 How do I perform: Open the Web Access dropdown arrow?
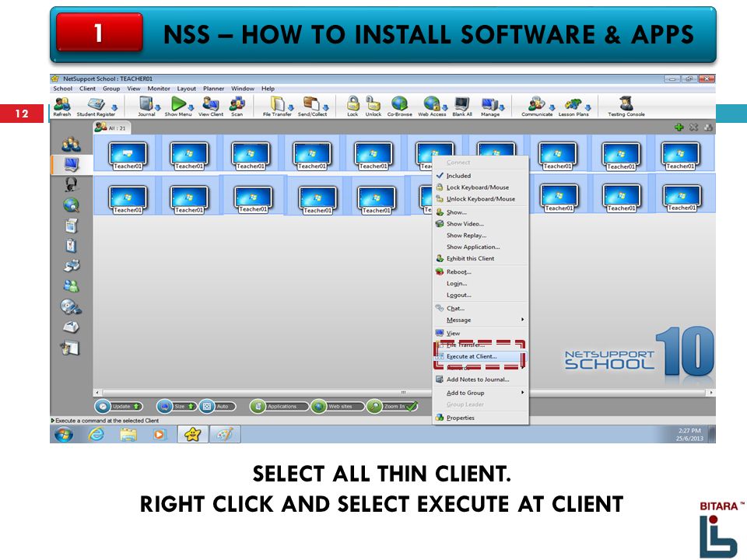click(x=444, y=107)
